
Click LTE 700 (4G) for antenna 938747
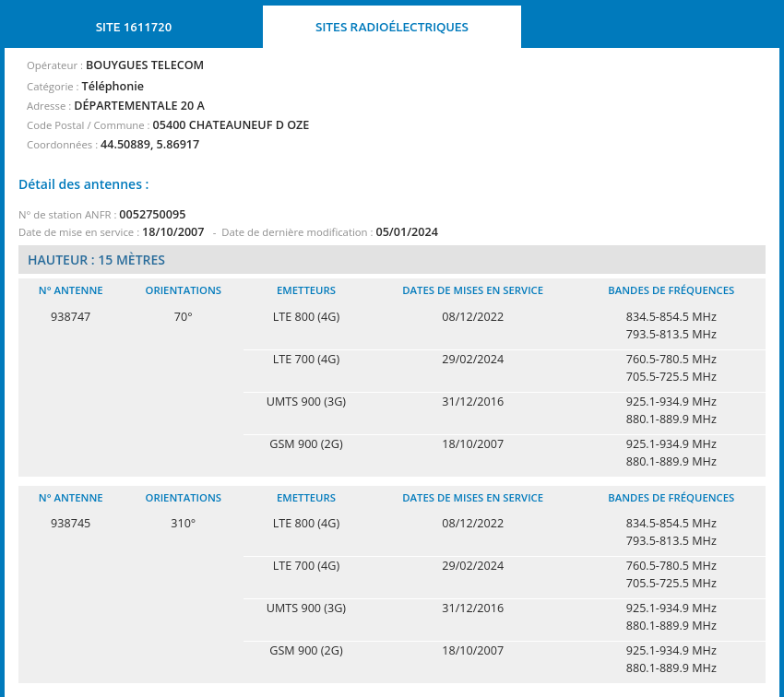click(306, 360)
